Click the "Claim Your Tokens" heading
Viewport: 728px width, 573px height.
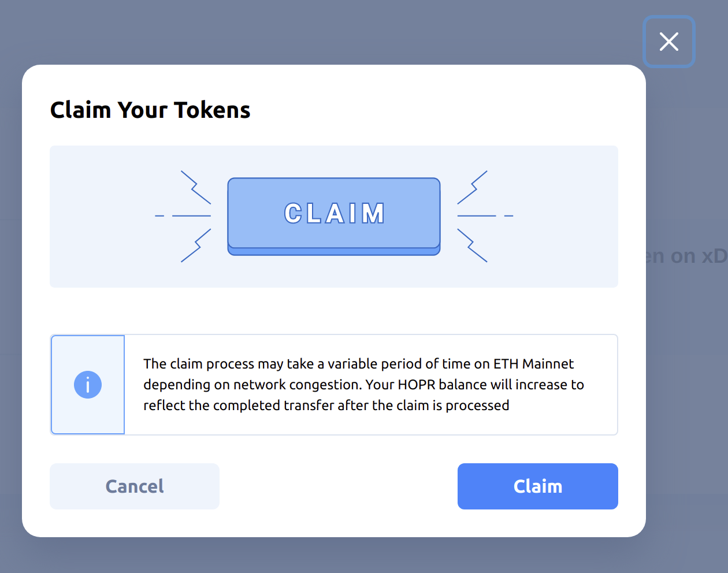tap(150, 110)
